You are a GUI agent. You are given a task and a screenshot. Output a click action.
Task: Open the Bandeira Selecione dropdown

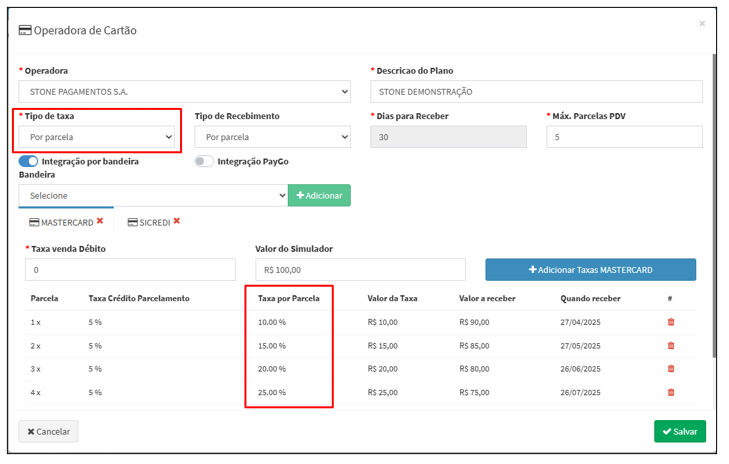tap(152, 196)
